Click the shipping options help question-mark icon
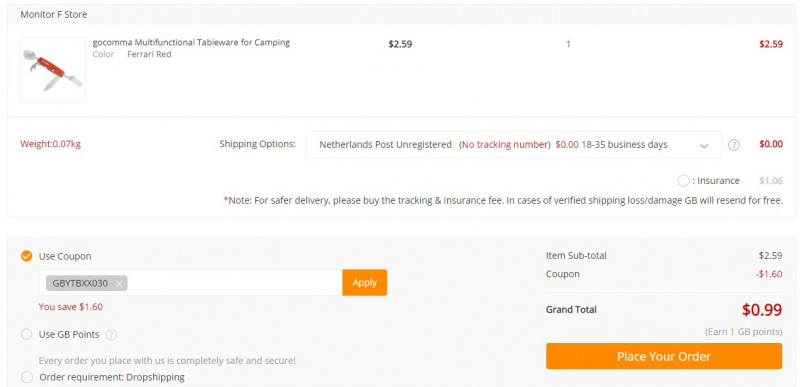This screenshot has width=800, height=387. click(733, 145)
